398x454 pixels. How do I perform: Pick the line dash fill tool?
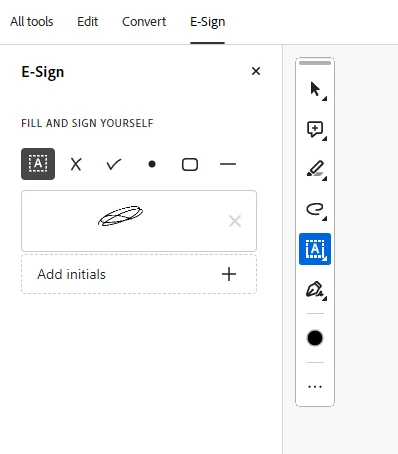(228, 164)
